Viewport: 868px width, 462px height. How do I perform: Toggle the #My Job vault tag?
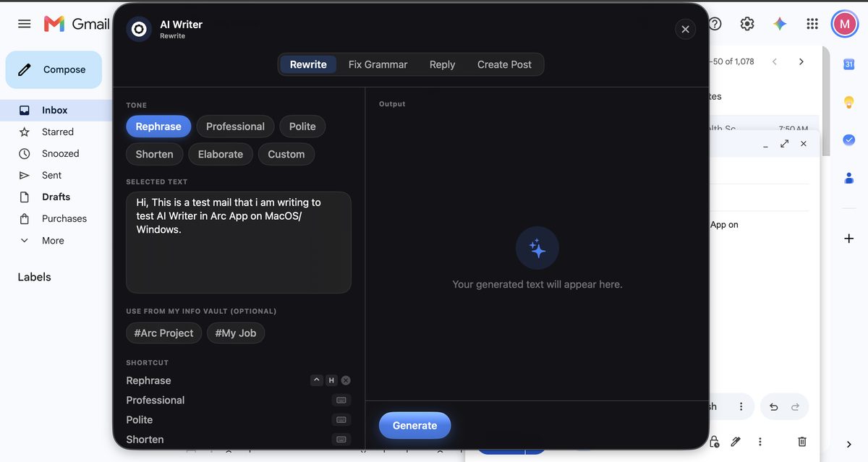[x=236, y=333]
